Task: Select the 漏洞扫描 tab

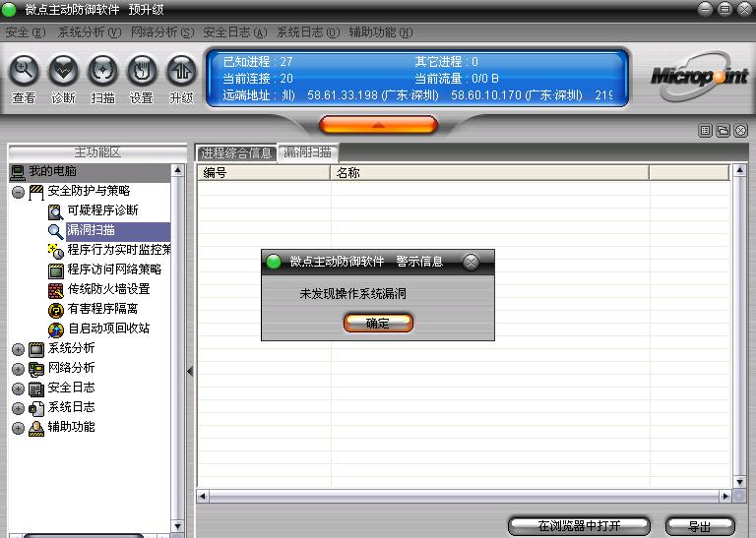Action: coord(307,152)
